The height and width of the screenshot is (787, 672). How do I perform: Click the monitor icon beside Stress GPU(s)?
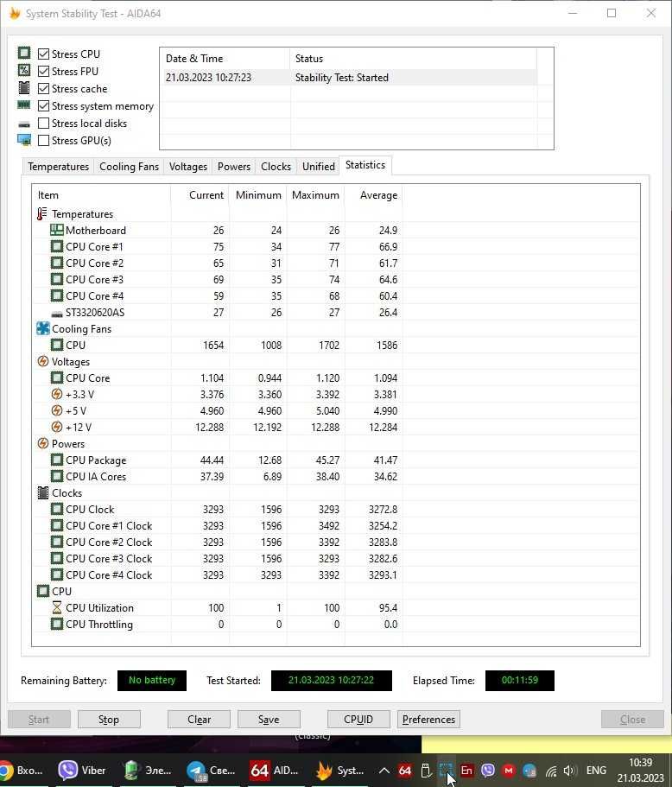pos(24,140)
